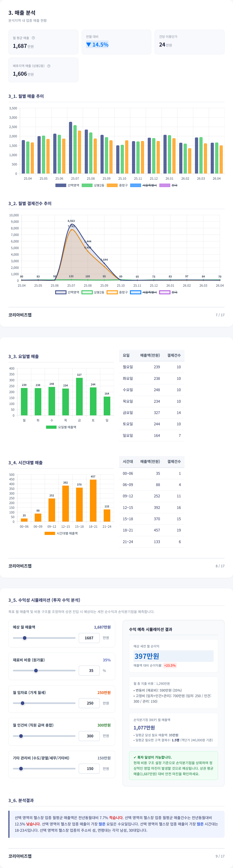Screen dimensions: 233x868
Task: Click the 재료비 비중 input showing 35
Action: pos(89,671)
